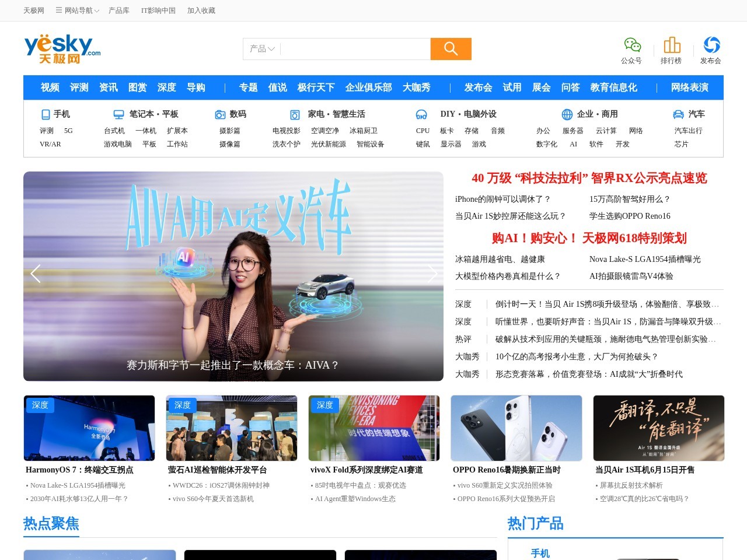The width and height of the screenshot is (747, 560).
Task: Open the 发布会 swirl icon
Action: (x=711, y=45)
